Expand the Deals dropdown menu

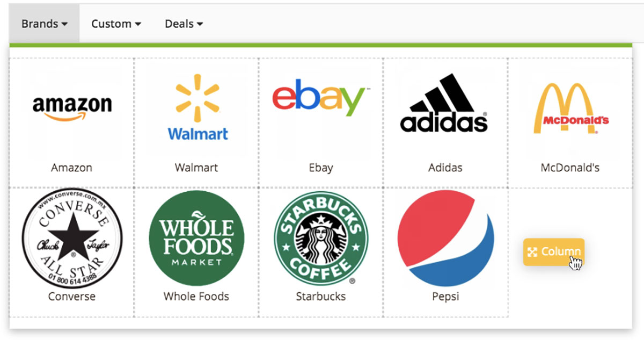[184, 24]
